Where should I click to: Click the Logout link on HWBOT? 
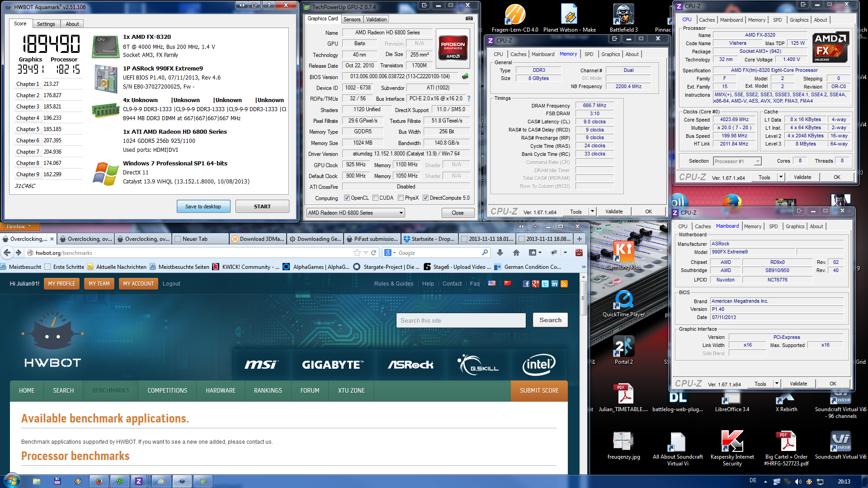coord(171,284)
